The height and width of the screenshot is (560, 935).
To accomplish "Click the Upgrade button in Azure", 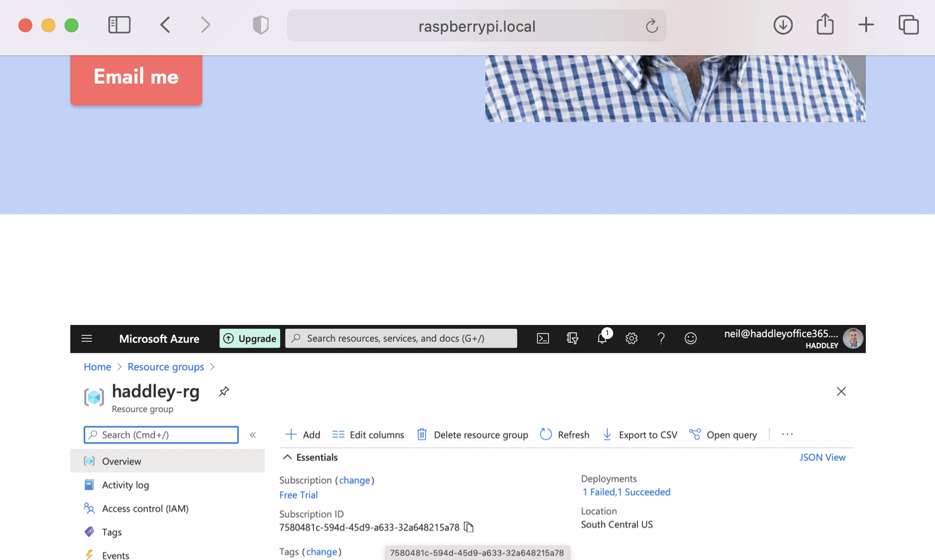I will click(250, 338).
